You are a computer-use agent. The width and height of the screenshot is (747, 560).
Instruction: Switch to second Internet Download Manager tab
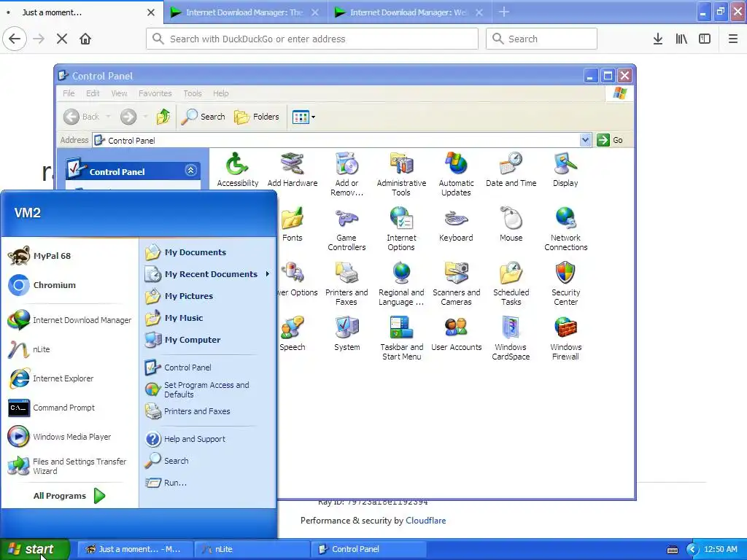click(409, 12)
